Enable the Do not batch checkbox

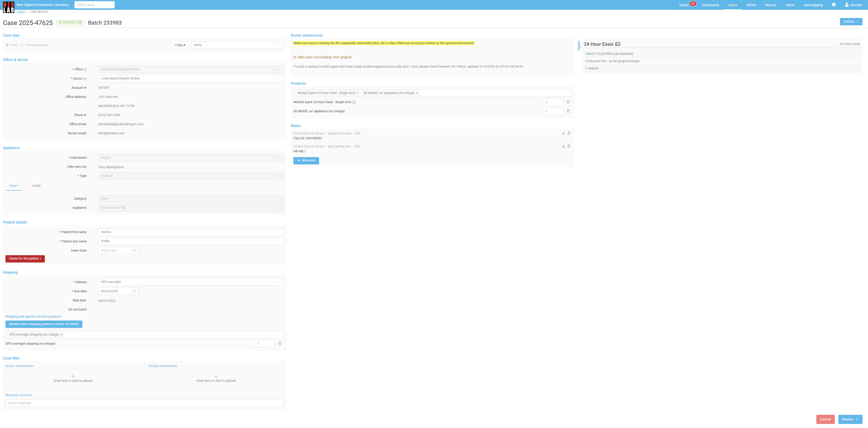click(x=100, y=309)
